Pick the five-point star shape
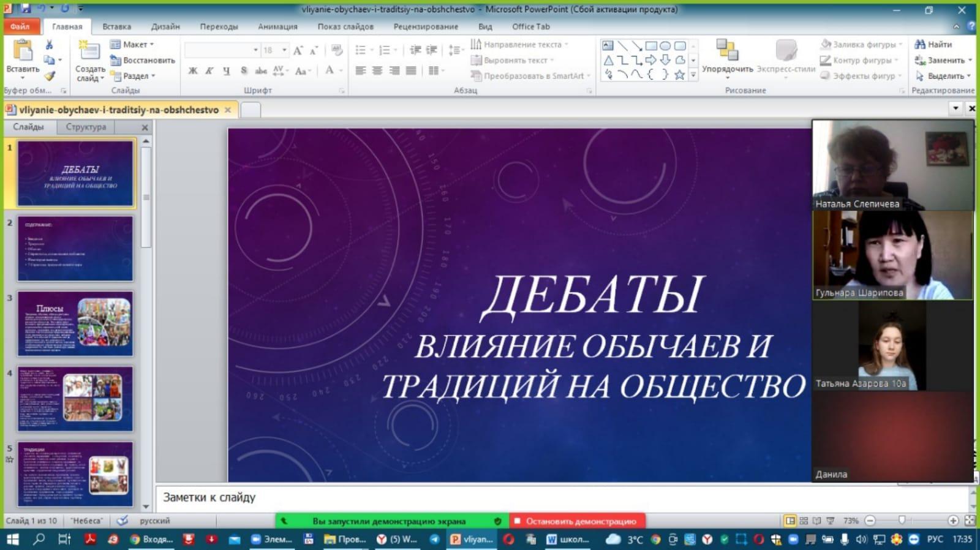980x550 pixels. tap(679, 75)
